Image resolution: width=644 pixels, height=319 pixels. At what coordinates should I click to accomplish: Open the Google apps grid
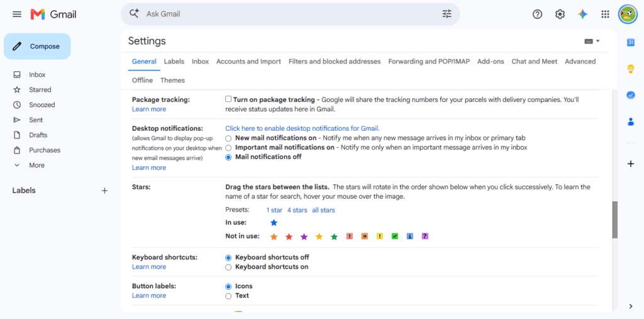605,14
